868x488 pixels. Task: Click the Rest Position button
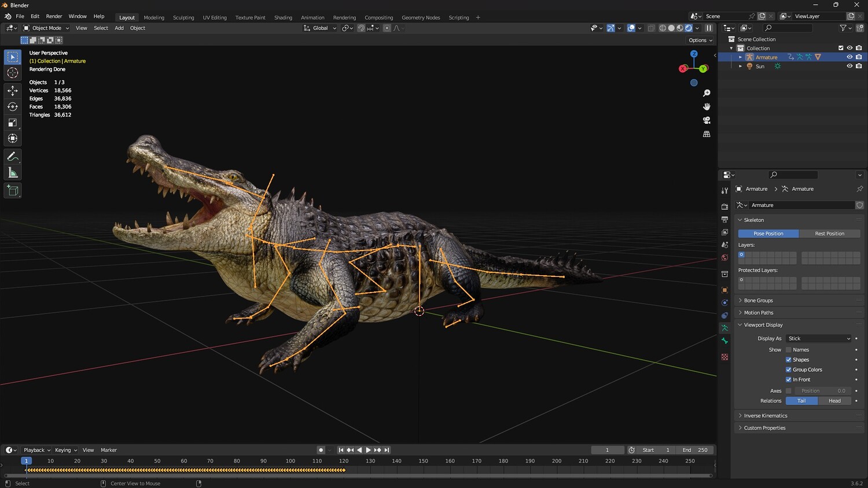point(829,234)
